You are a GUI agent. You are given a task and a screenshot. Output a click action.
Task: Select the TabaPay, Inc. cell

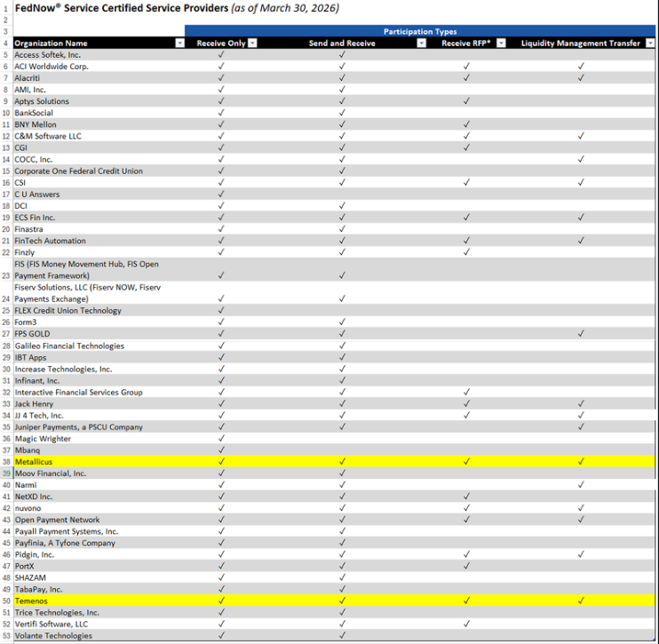tap(99, 589)
